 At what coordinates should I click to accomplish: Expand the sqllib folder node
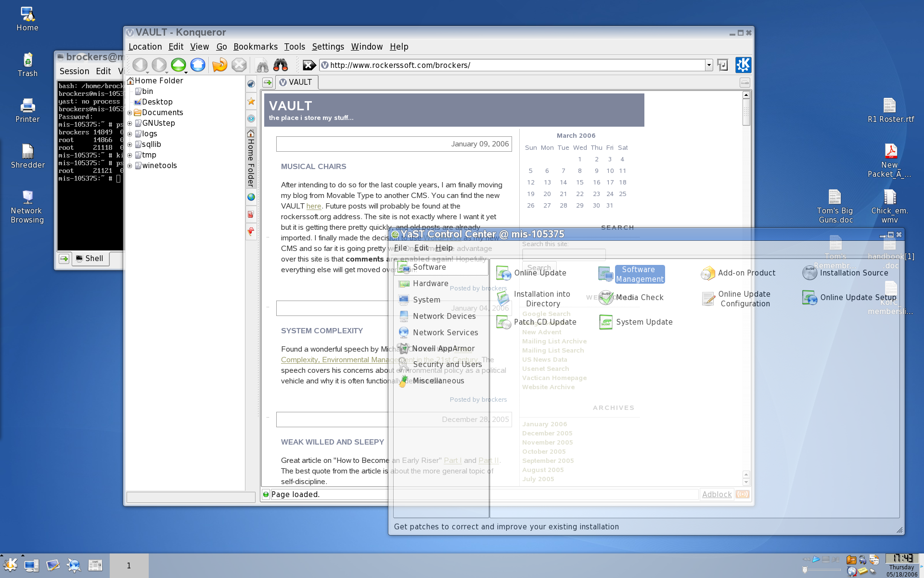tap(129, 144)
